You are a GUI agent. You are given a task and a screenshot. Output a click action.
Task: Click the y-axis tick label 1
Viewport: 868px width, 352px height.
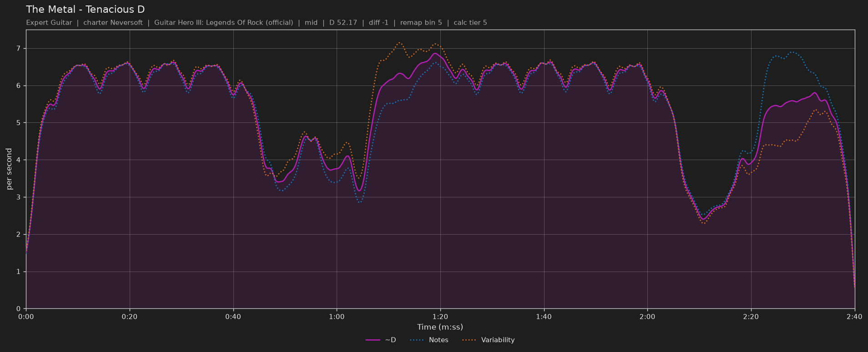coord(18,272)
